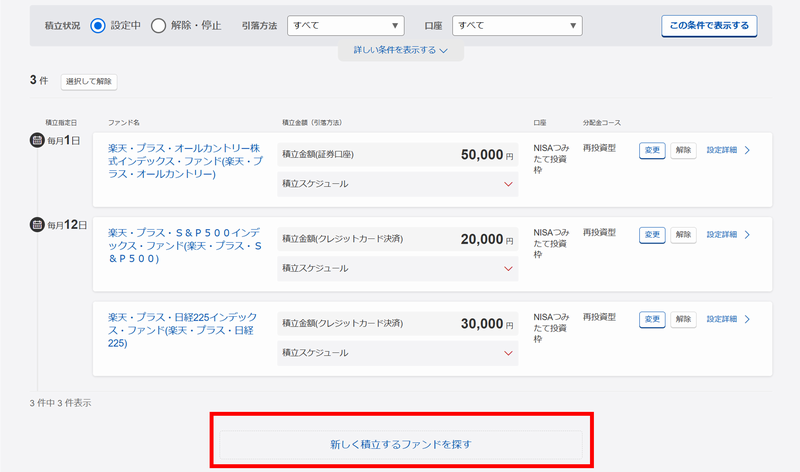Click the ファンド名 column header

(x=123, y=123)
